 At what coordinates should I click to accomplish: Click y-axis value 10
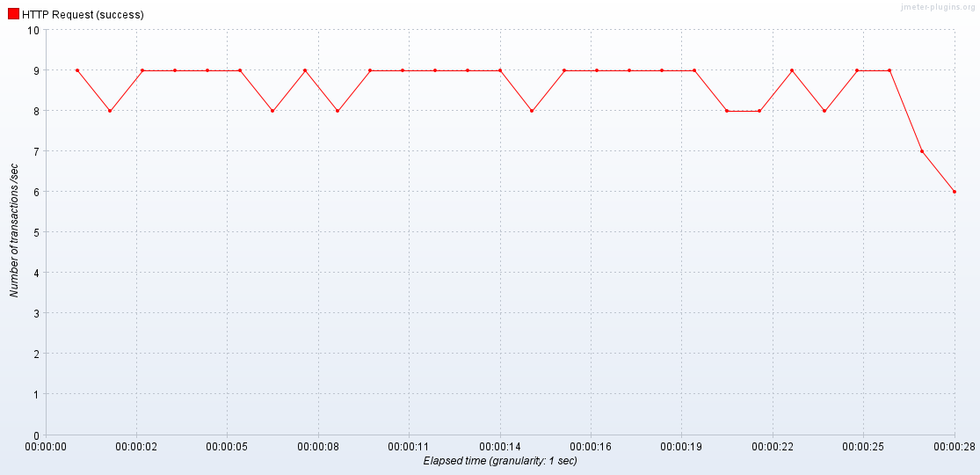[x=33, y=30]
